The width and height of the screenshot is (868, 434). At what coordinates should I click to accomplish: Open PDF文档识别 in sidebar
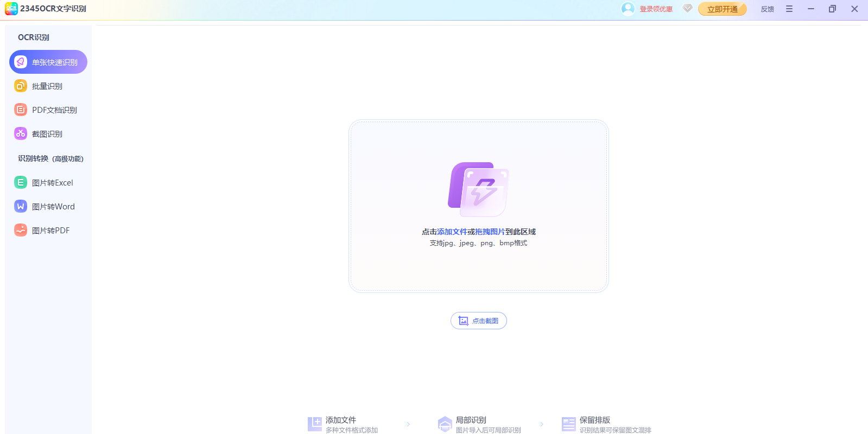54,110
